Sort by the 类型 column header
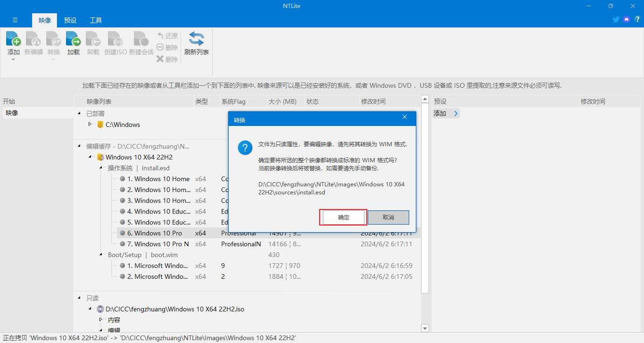 point(206,101)
